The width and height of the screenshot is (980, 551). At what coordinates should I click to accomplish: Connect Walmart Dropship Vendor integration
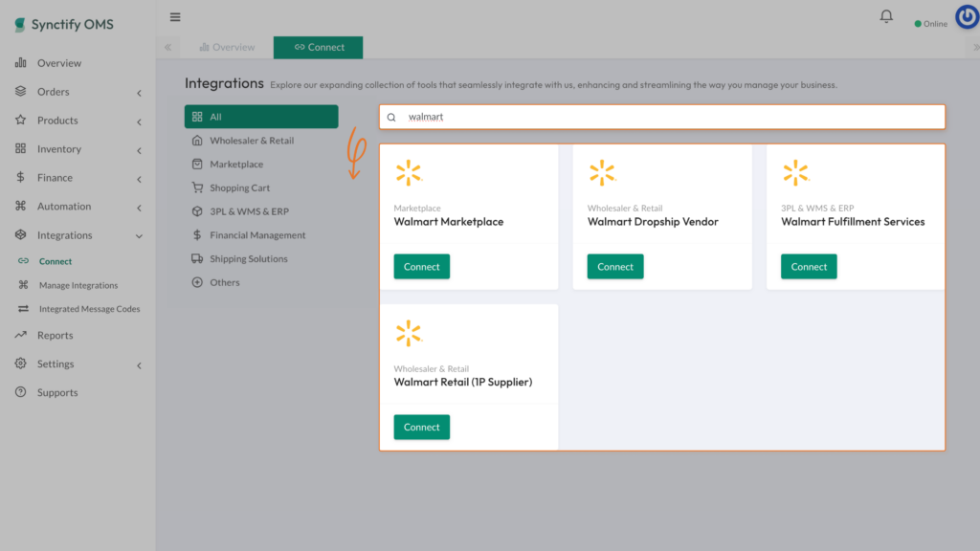(615, 267)
